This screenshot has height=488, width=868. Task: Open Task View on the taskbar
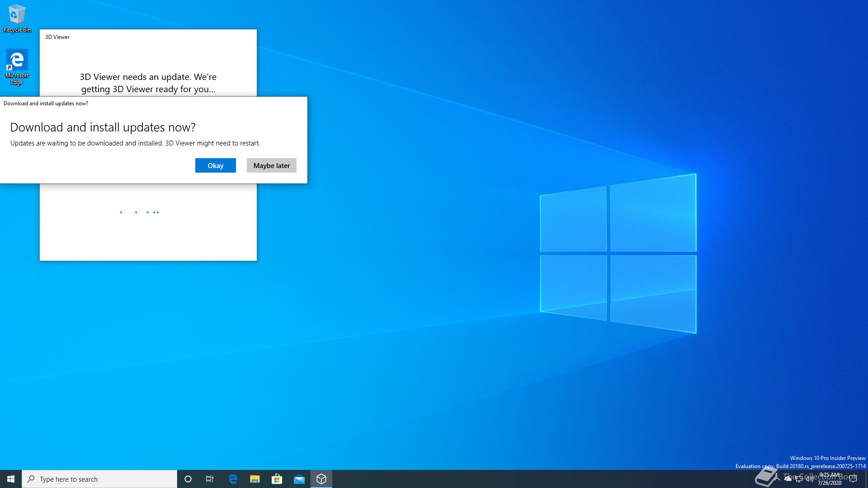pyautogui.click(x=210, y=479)
